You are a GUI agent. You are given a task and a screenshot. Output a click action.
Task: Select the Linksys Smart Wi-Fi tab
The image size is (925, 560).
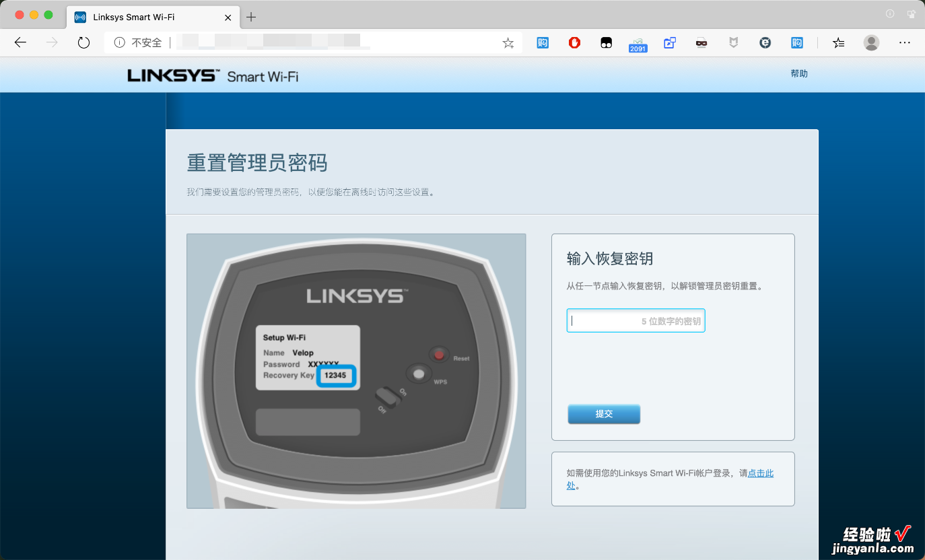click(x=153, y=17)
